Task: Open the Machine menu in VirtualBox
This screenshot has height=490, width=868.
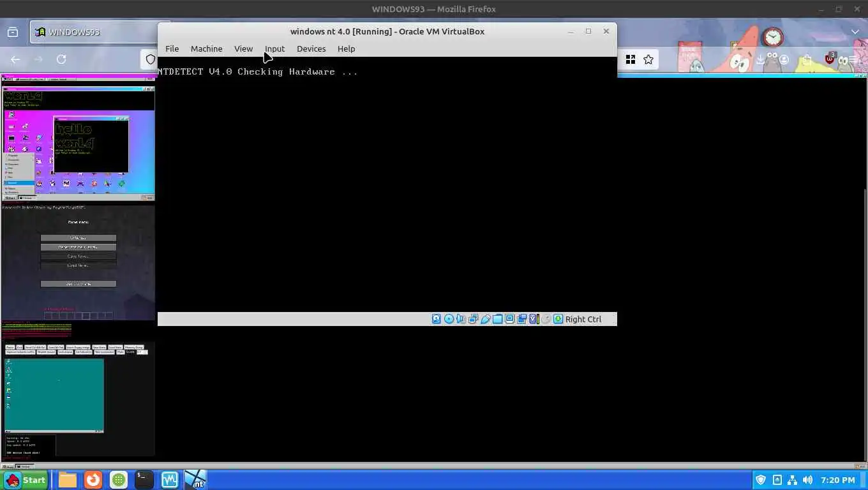Action: click(x=206, y=48)
